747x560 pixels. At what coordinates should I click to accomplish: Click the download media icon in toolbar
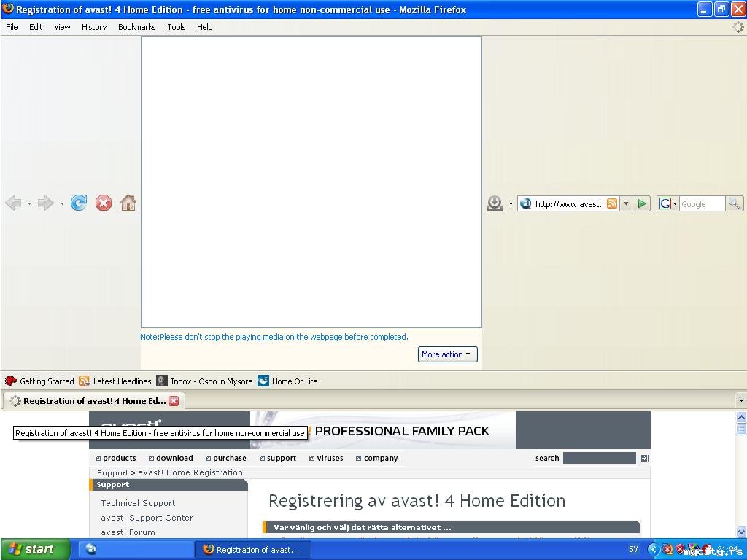495,203
